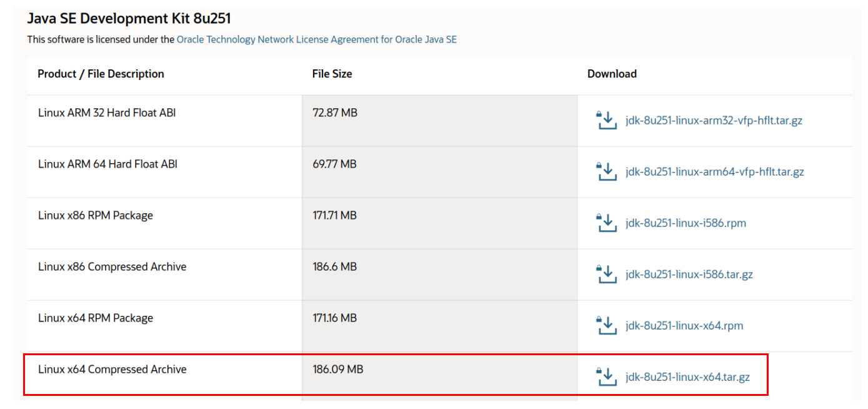
Task: Download jdk-8u251-linux-arm64-vfp-hflt.tar.gz link
Action: click(714, 171)
